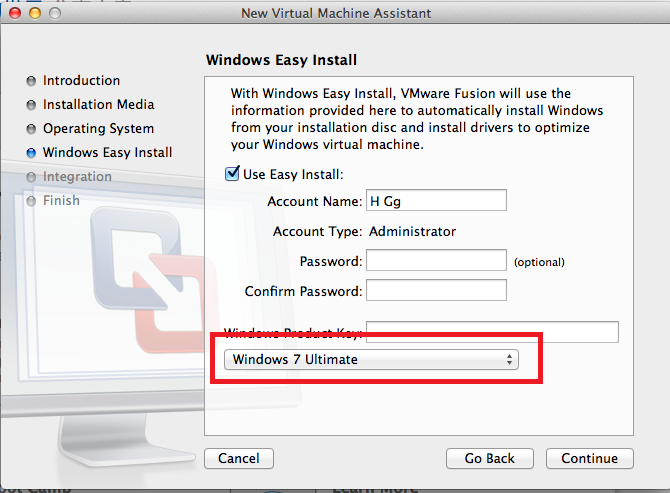Screen dimensions: 670x493
Task: Focus the Account Name field
Action: pos(436,200)
